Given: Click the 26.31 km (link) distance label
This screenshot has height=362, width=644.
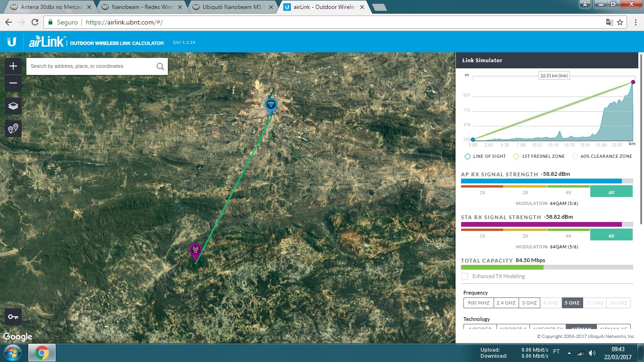Looking at the screenshot, I should pyautogui.click(x=554, y=75).
